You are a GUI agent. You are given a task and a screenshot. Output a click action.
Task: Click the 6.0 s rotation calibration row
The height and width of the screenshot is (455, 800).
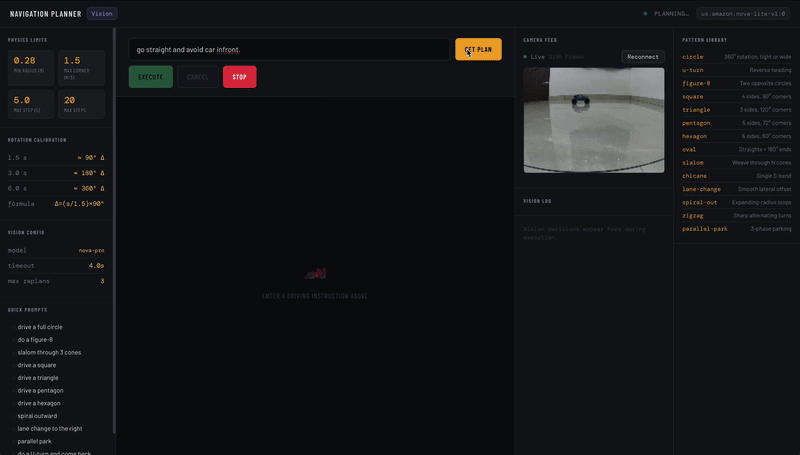tap(56, 189)
